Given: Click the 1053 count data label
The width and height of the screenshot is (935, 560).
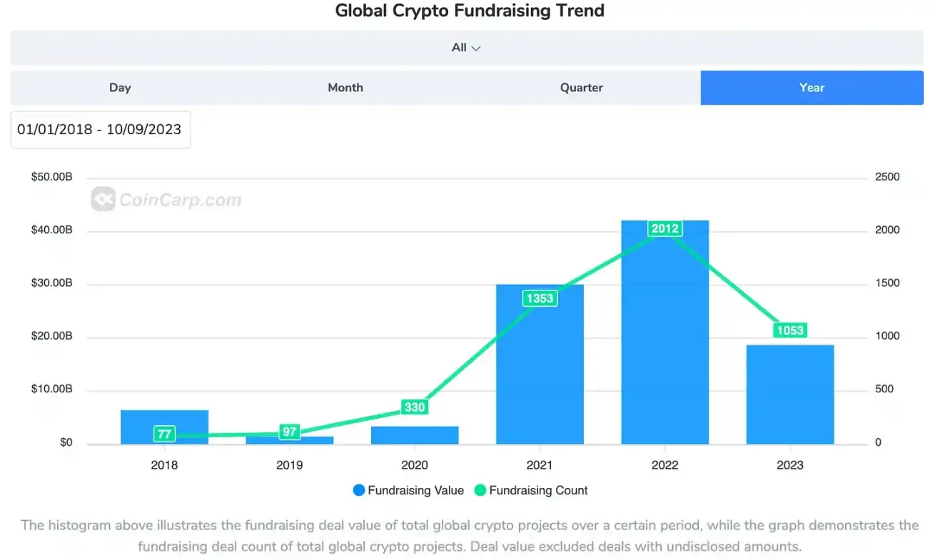Looking at the screenshot, I should pos(790,330).
